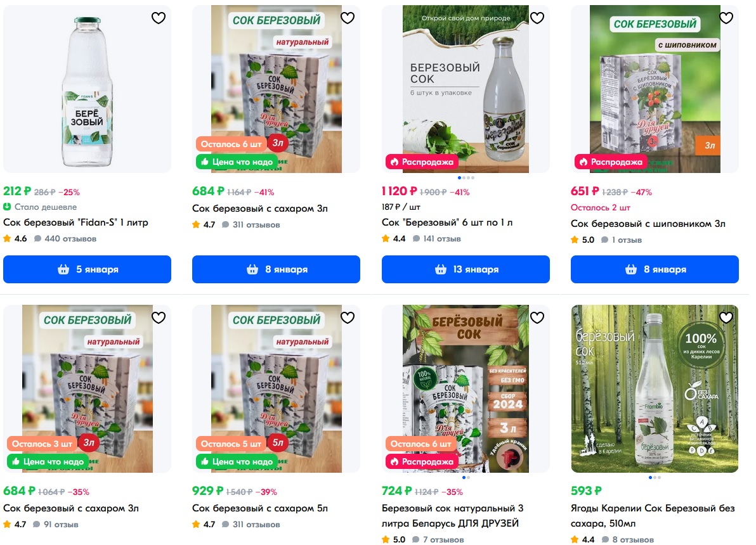Image resolution: width=756 pixels, height=545 pixels.
Task: Open the 'Сок "Березовый" 6 шт по 1 л' product link
Action: coord(447,222)
